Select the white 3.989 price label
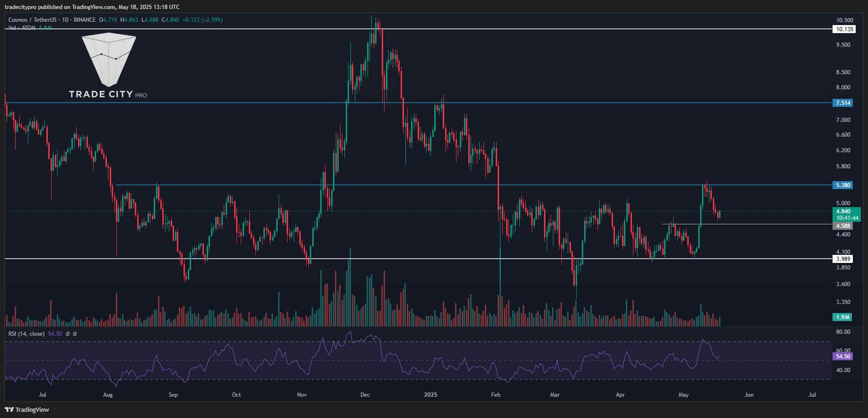 pyautogui.click(x=843, y=259)
